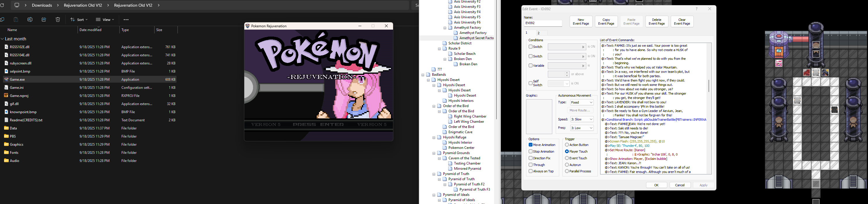Click the help question mark in Edit Event dialog

click(x=697, y=9)
